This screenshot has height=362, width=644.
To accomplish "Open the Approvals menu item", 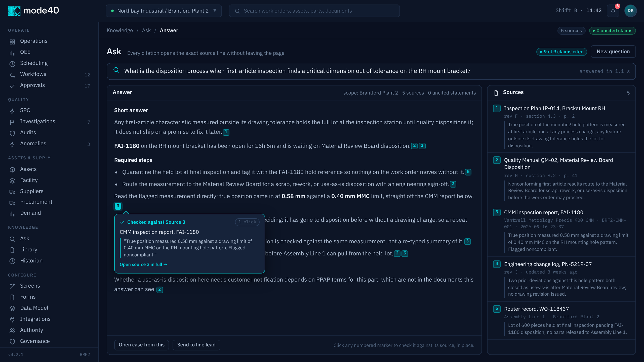I will coord(49,85).
